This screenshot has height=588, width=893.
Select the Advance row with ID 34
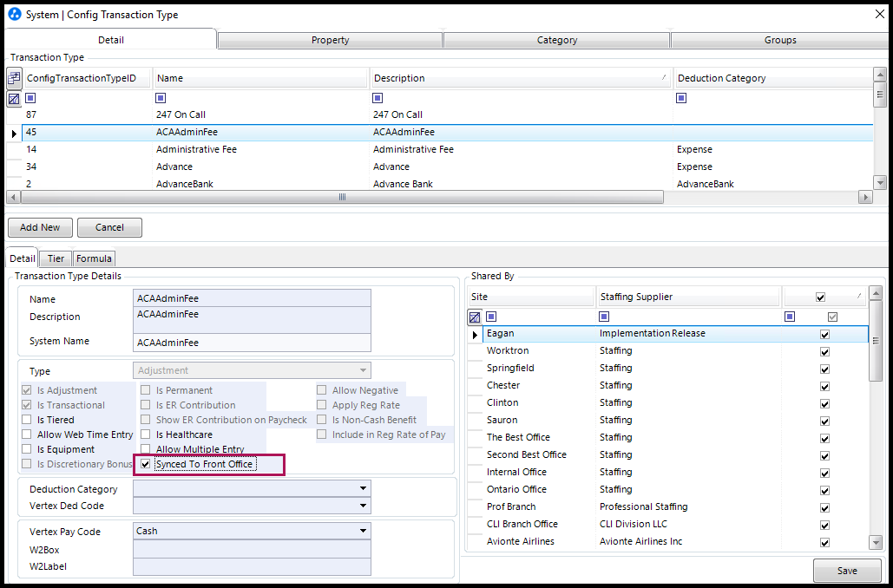coord(447,167)
